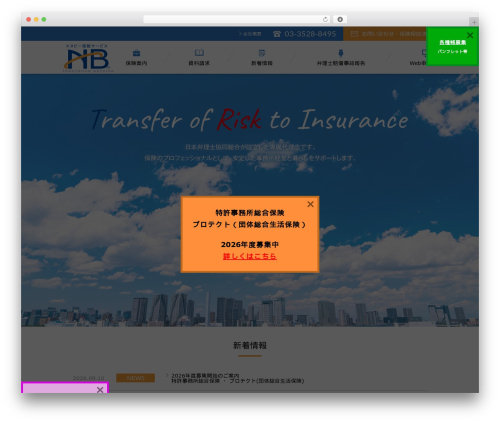This screenshot has width=500, height=423.
Task: Close the orange 2026年度募集中 popup
Action: [310, 204]
